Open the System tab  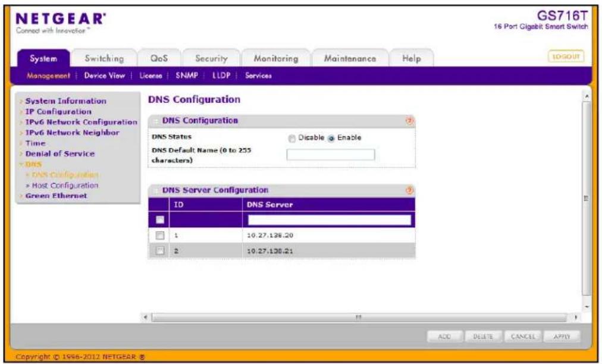pos(43,58)
